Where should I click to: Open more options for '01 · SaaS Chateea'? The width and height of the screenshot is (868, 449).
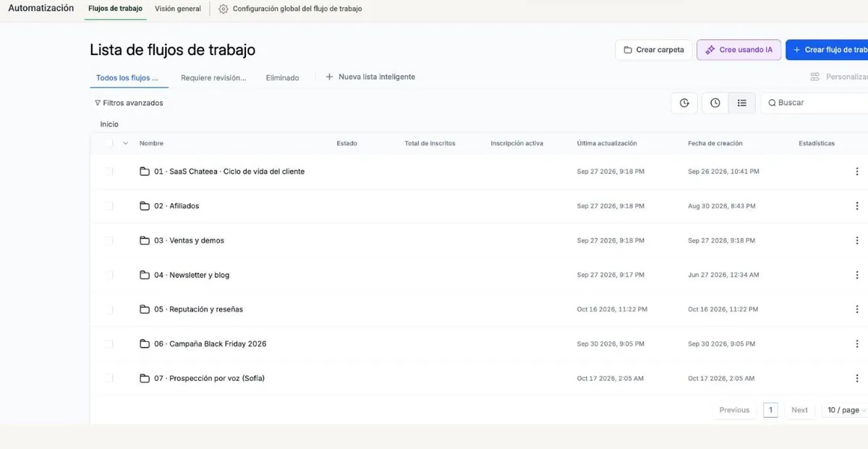(x=857, y=171)
